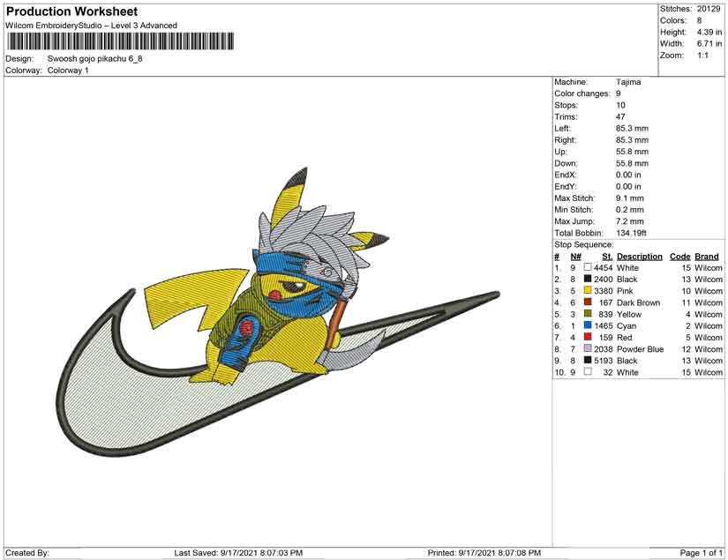Viewport: 728px width, 560px height.
Task: Click the Production Worksheet title
Action: point(72,11)
